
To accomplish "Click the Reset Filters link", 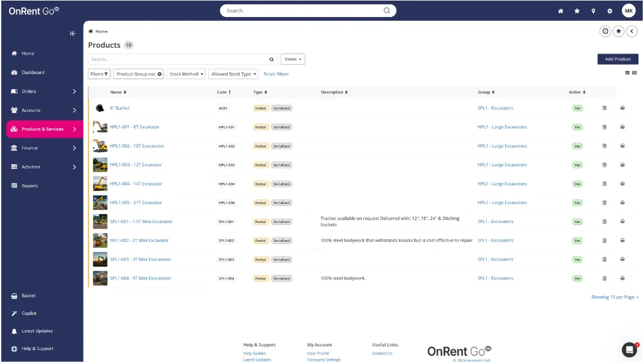I will (276, 74).
